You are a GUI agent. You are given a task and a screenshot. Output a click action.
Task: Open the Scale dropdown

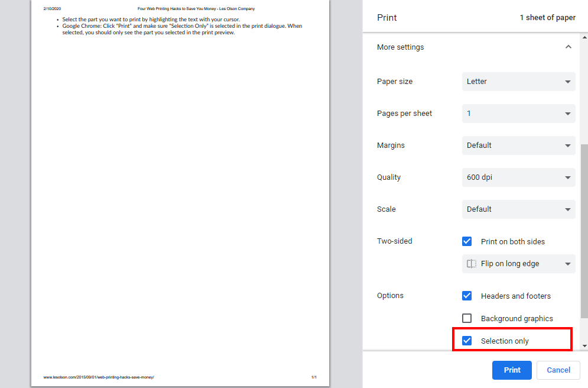pyautogui.click(x=519, y=209)
